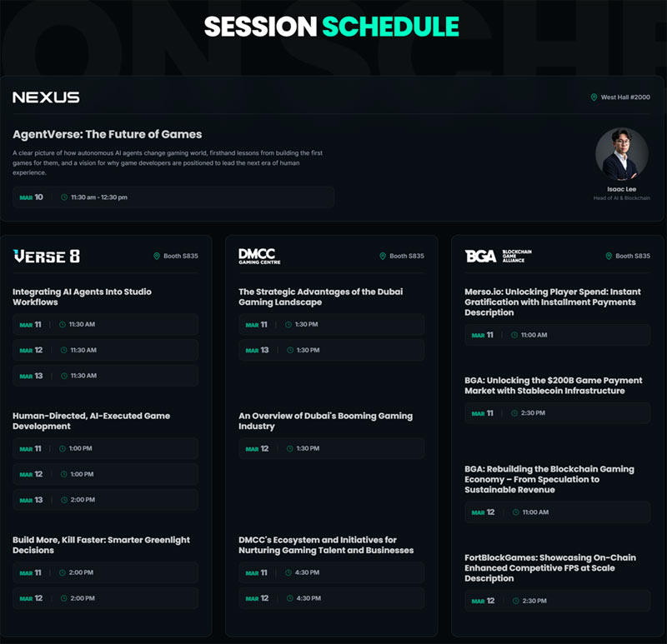Click the clock icon next to 11:30 am - 12:30 pm

[x=63, y=197]
